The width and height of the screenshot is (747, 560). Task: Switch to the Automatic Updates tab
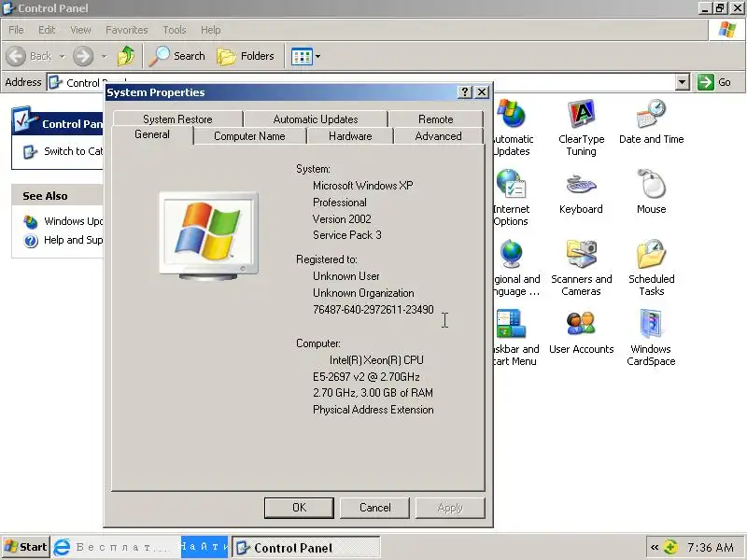pyautogui.click(x=316, y=119)
